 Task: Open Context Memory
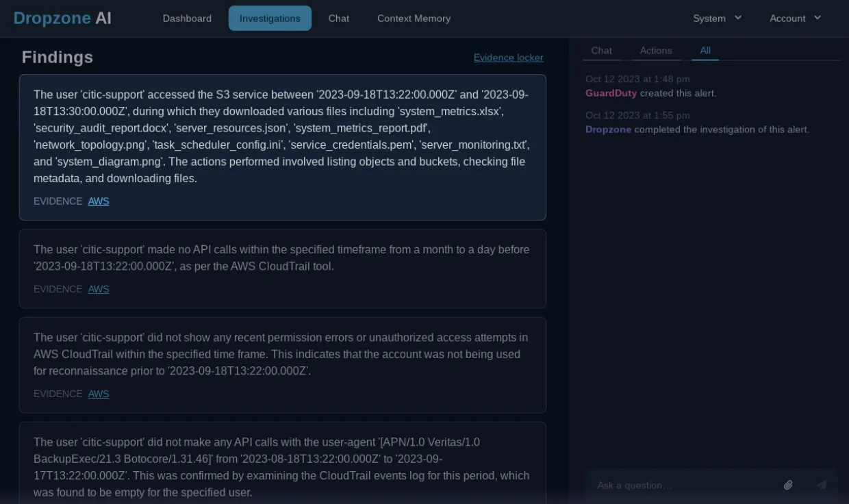[414, 18]
